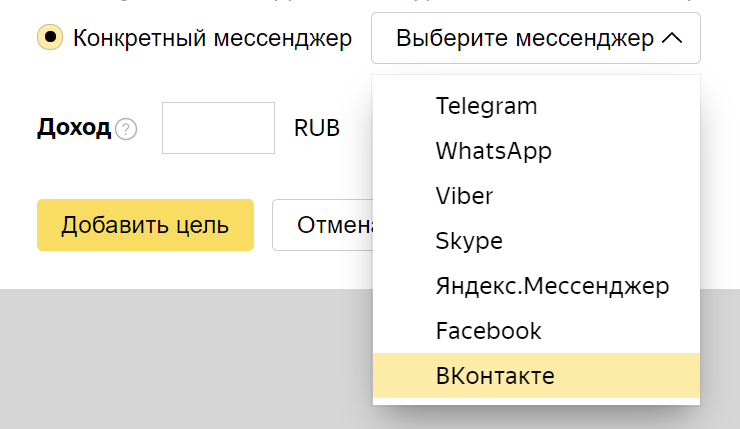Image resolution: width=740 pixels, height=429 pixels.
Task: Collapse the Выберите мессенджер dropdown
Action: click(535, 39)
